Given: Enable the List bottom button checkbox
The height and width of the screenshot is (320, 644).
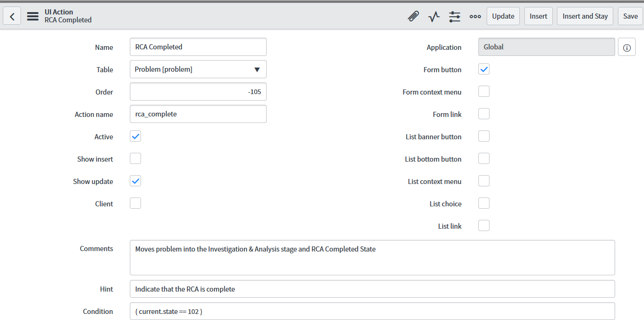Looking at the screenshot, I should coord(484,159).
